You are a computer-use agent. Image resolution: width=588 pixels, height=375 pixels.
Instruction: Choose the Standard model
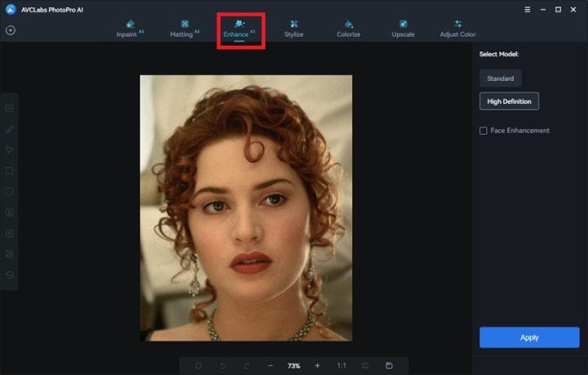pyautogui.click(x=501, y=78)
